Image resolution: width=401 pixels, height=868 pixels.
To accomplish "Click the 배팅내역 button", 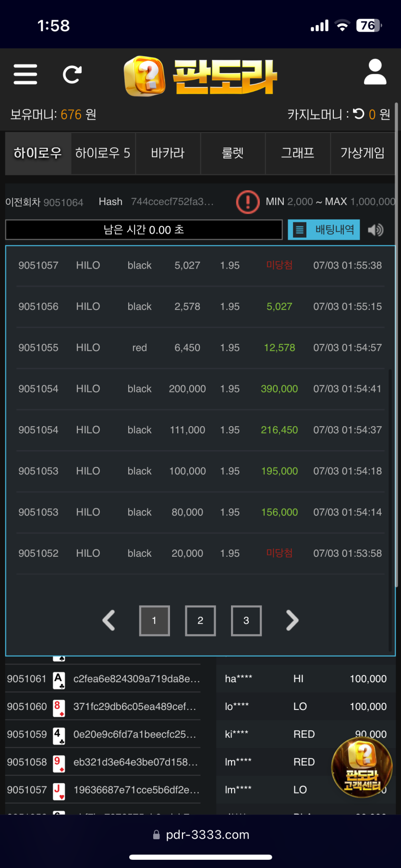I will click(324, 230).
